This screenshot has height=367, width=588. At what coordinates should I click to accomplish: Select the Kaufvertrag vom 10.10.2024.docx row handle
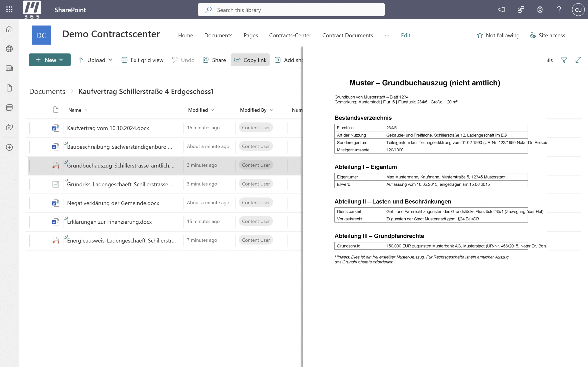tap(30, 128)
